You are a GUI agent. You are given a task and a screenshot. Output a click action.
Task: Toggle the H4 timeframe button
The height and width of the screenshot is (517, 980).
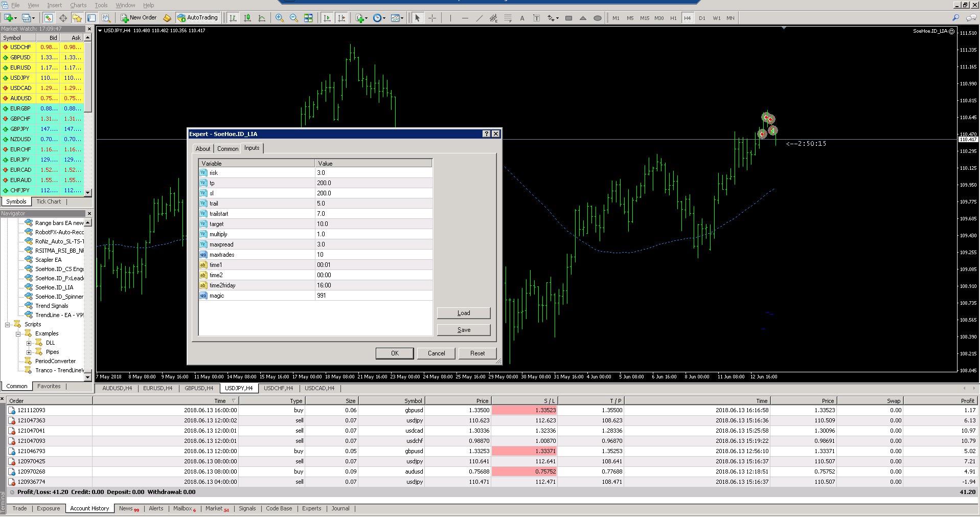click(x=687, y=18)
